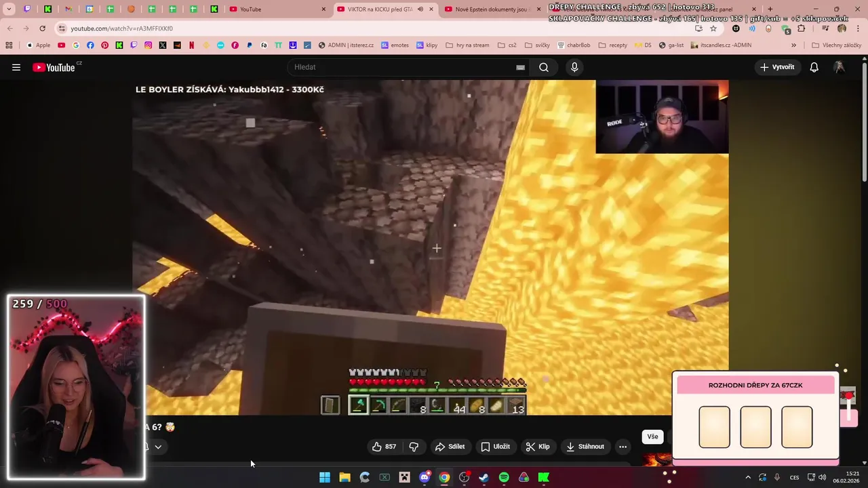Image resolution: width=868 pixels, height=488 pixels.
Task: Open the Netflix bookmark icon
Action: point(191,45)
